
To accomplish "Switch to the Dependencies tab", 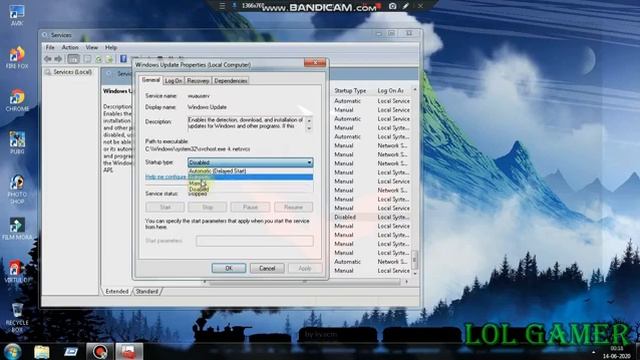I will (x=231, y=81).
